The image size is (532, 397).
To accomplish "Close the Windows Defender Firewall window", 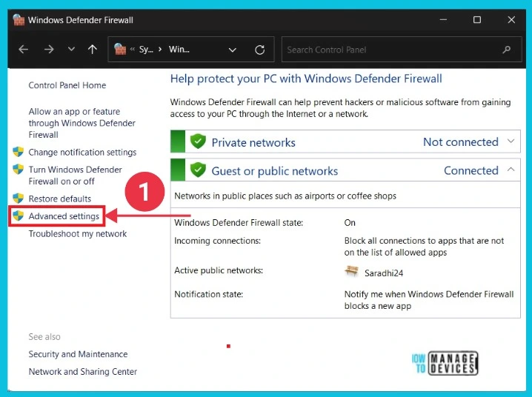I will coord(511,20).
